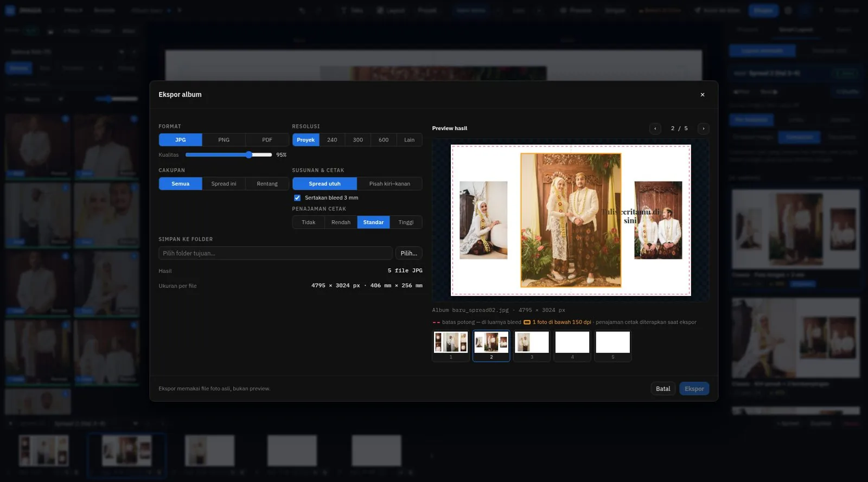Set print sharpening to Tidak
Screen dimensions: 868x482
click(x=309, y=222)
